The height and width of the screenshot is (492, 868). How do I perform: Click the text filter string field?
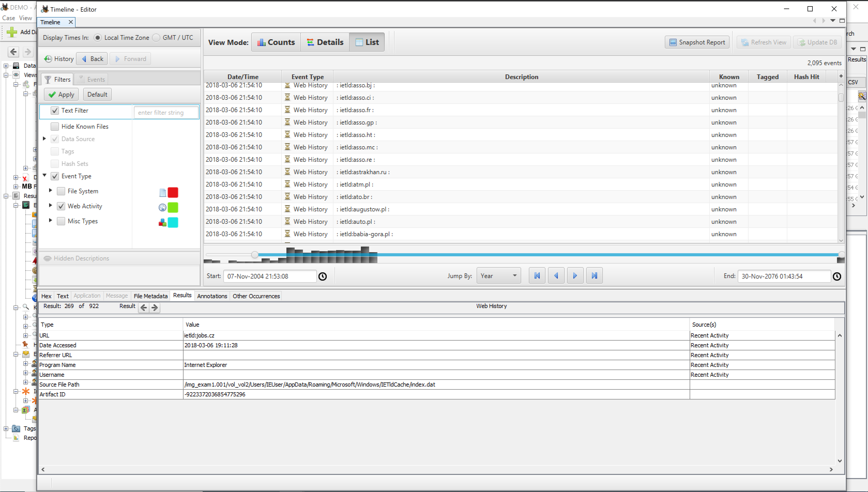click(x=166, y=112)
